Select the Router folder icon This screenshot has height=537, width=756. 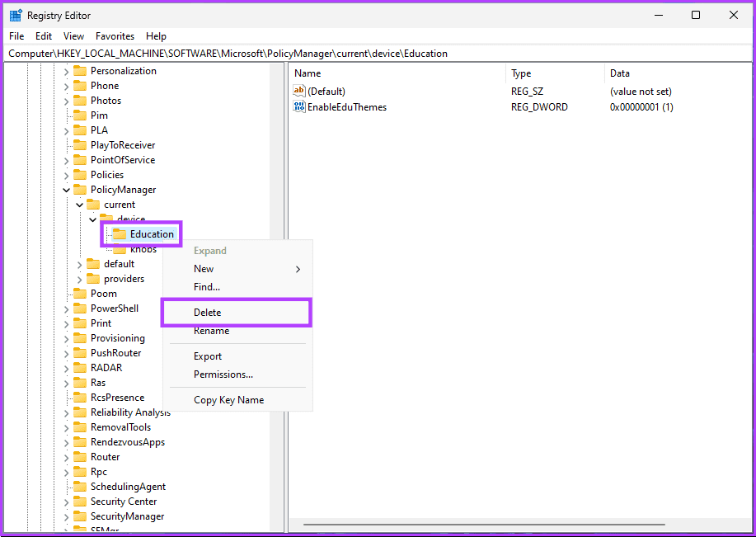coord(79,457)
